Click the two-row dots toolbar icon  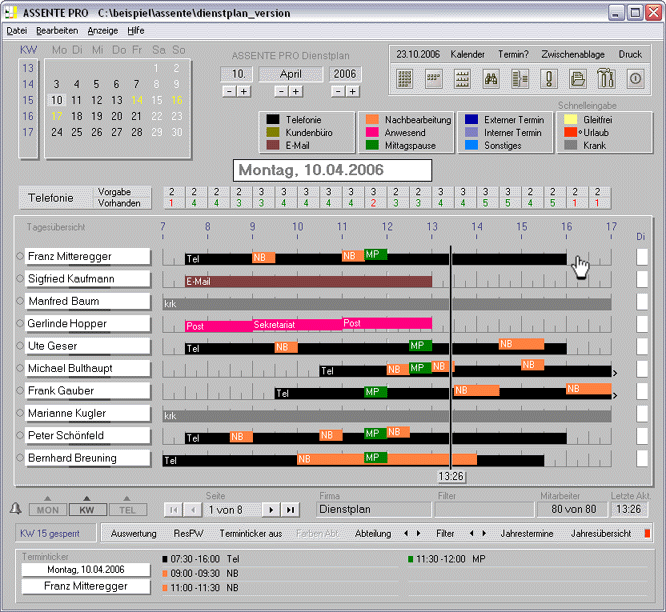pyautogui.click(x=433, y=79)
